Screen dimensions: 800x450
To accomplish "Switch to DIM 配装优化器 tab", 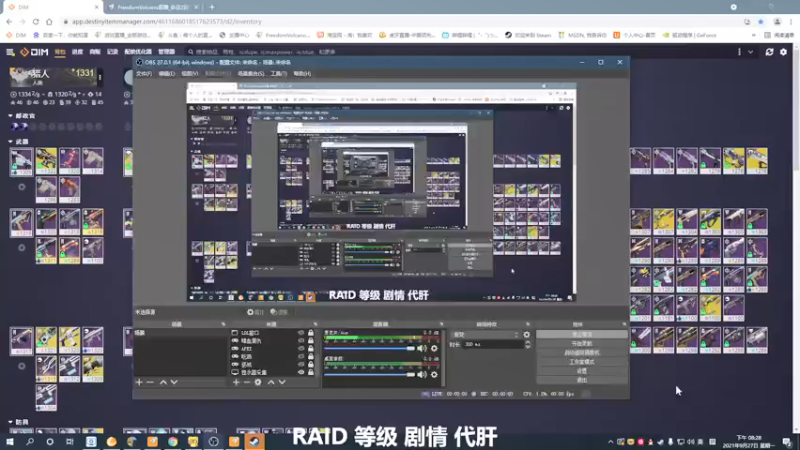I will coord(138,52).
